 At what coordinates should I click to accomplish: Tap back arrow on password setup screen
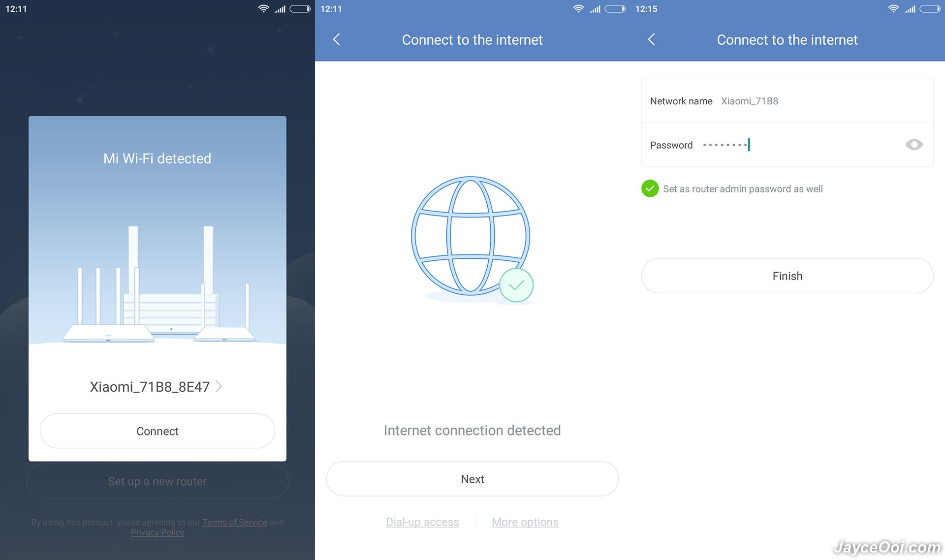pyautogui.click(x=652, y=39)
